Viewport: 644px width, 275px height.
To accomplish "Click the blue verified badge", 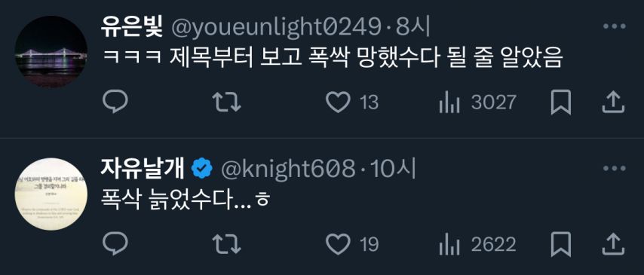I will [203, 169].
